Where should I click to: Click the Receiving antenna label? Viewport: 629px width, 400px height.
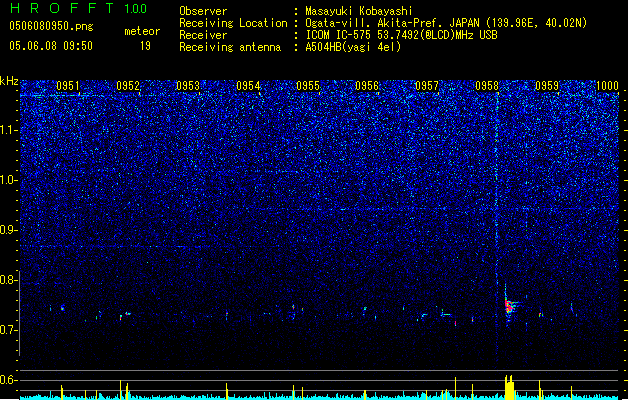(x=230, y=47)
